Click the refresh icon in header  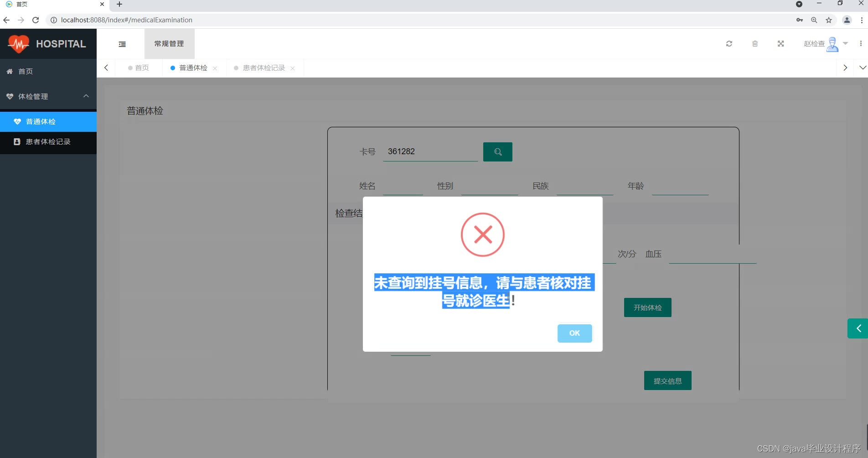729,44
